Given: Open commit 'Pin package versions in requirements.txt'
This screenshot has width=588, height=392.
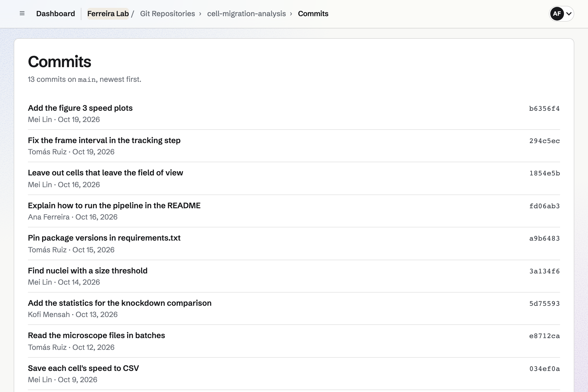Looking at the screenshot, I should point(104,238).
